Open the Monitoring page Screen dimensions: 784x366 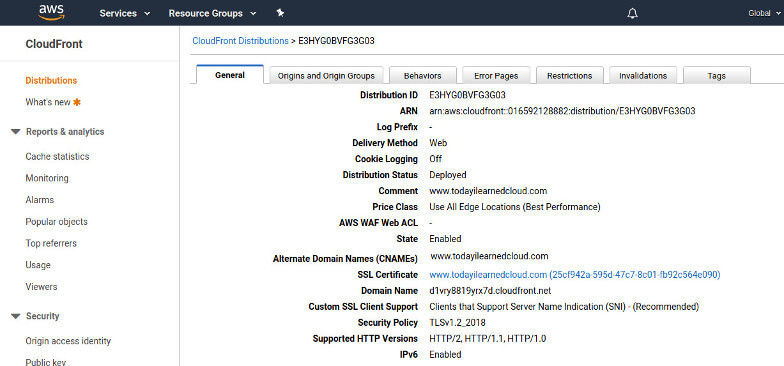(x=47, y=178)
